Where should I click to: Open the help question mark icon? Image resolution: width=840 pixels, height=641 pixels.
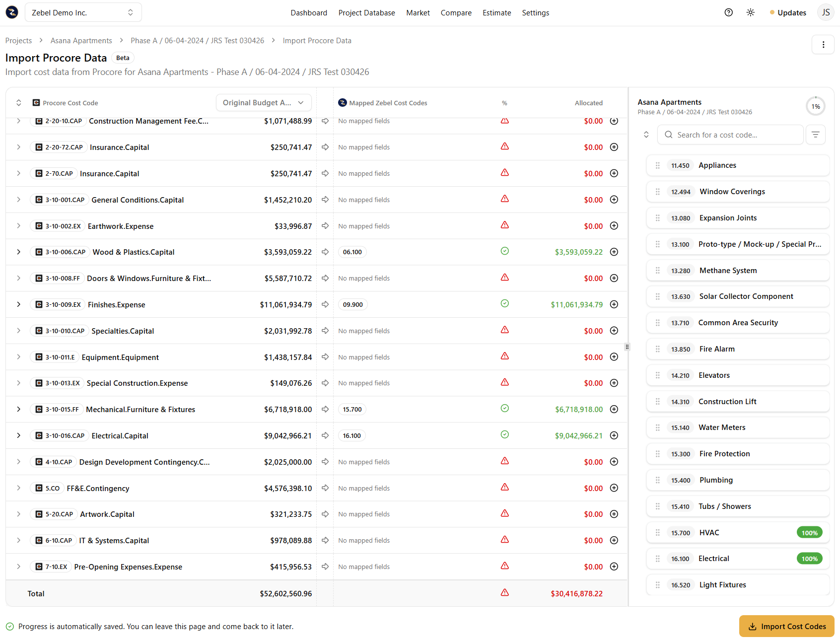click(x=728, y=12)
